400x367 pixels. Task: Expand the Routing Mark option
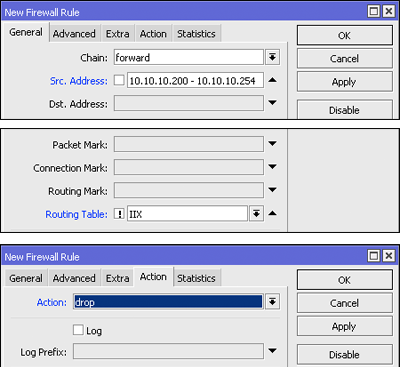click(272, 190)
